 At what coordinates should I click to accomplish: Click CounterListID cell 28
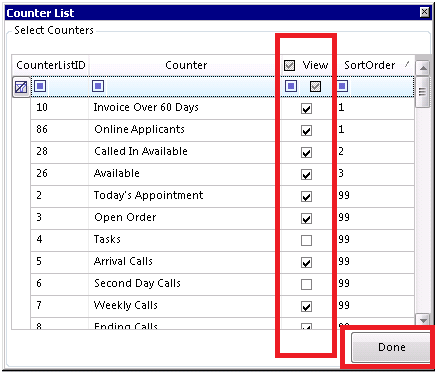[60, 152]
